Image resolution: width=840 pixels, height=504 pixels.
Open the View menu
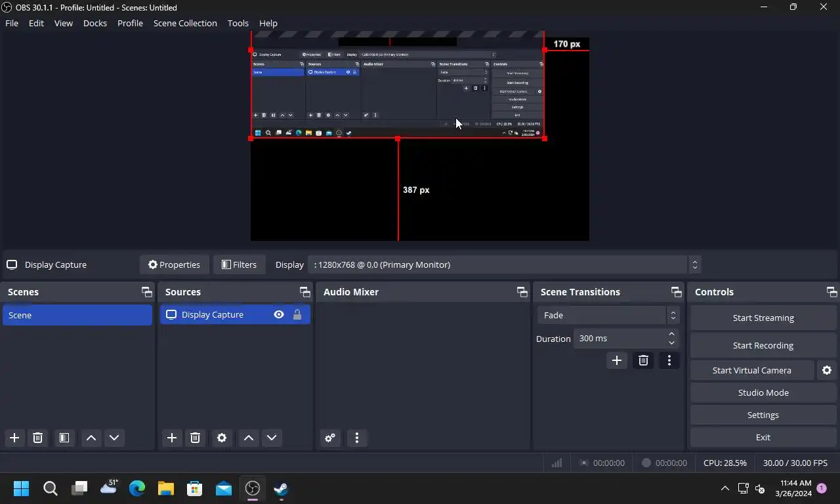[x=64, y=23]
